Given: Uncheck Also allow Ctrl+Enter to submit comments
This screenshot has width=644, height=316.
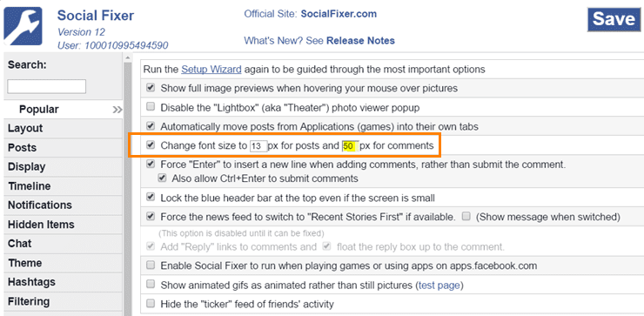Looking at the screenshot, I should pyautogui.click(x=162, y=178).
